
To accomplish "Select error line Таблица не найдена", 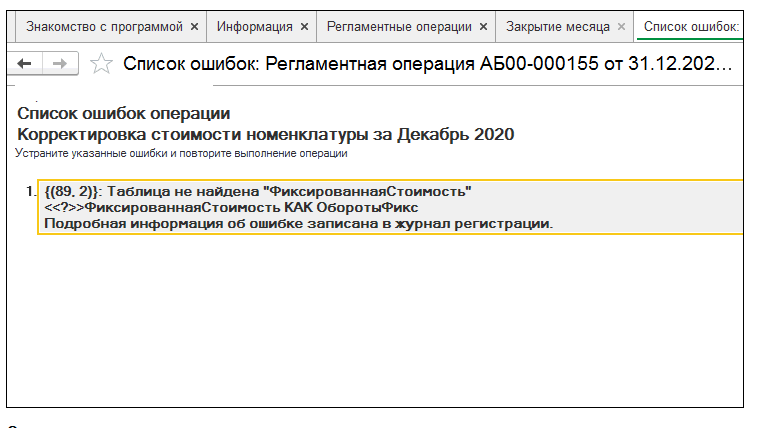I will pos(258,191).
